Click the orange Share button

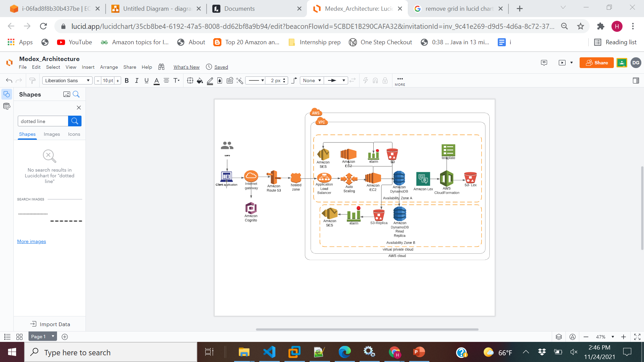coord(596,63)
